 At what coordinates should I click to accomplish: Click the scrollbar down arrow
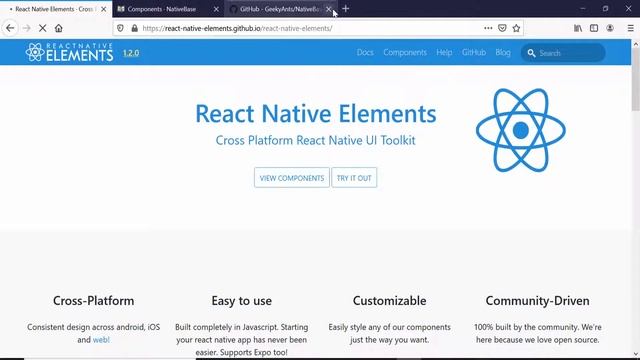click(x=636, y=354)
